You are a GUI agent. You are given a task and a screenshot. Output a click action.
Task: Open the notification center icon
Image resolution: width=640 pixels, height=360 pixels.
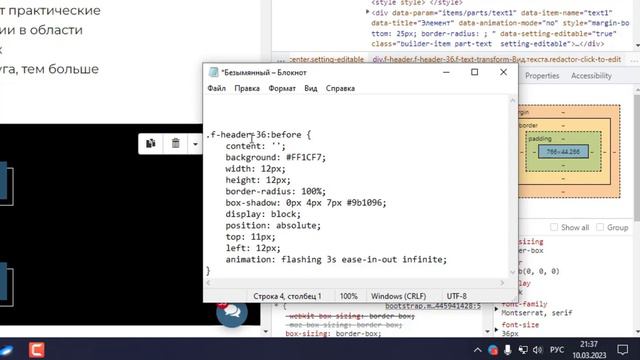tap(622, 350)
